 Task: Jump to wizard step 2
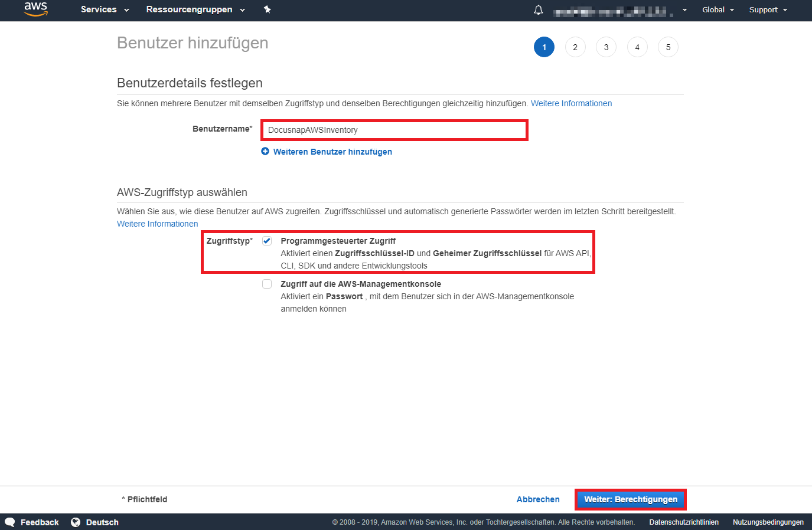click(575, 47)
